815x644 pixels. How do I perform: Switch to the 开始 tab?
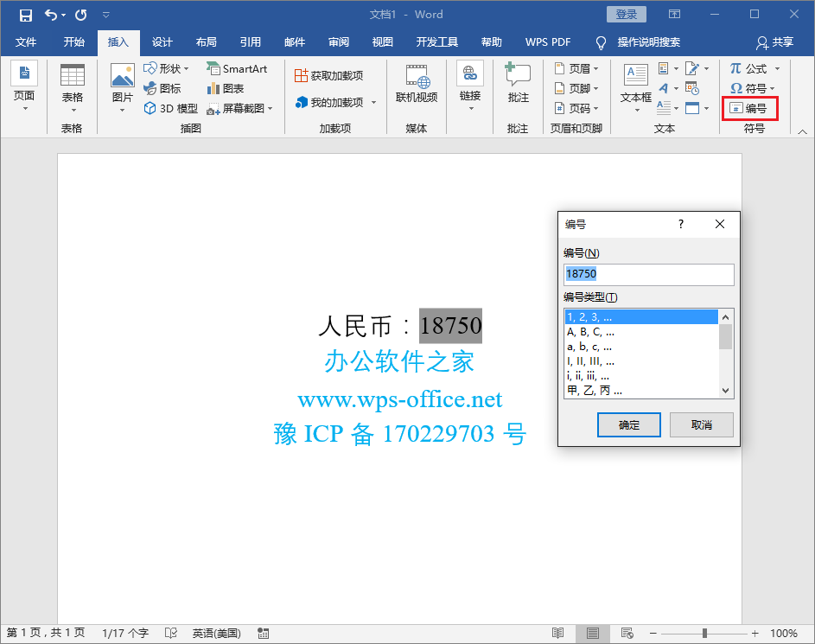pyautogui.click(x=73, y=42)
